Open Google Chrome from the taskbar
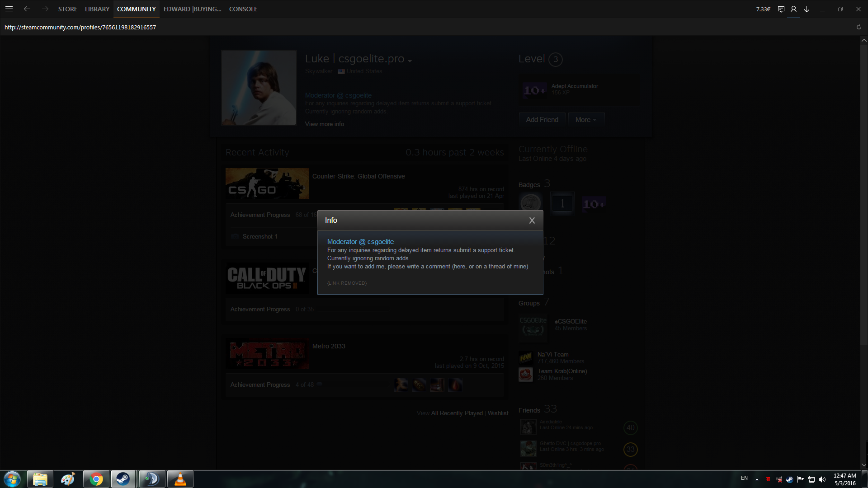This screenshot has width=868, height=488. [96, 479]
